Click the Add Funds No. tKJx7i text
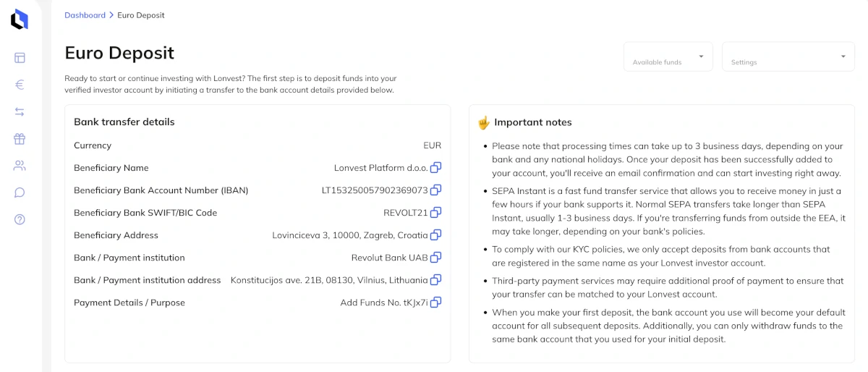The height and width of the screenshot is (372, 868). point(384,303)
